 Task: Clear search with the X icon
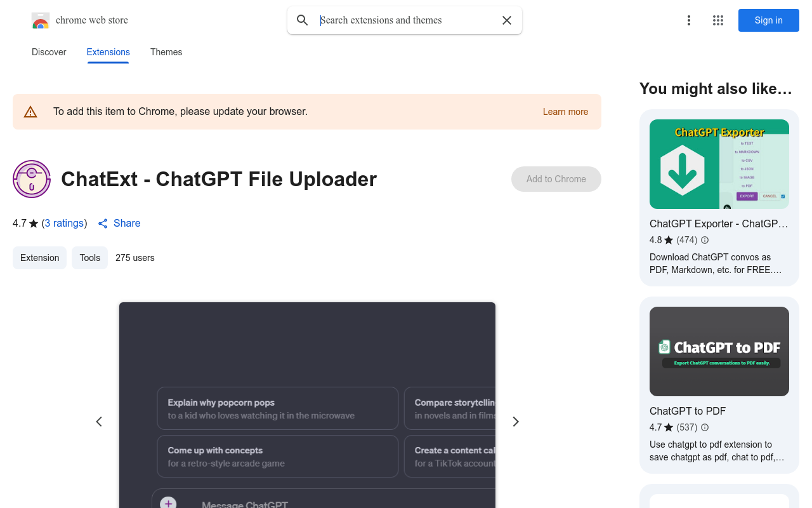(507, 20)
